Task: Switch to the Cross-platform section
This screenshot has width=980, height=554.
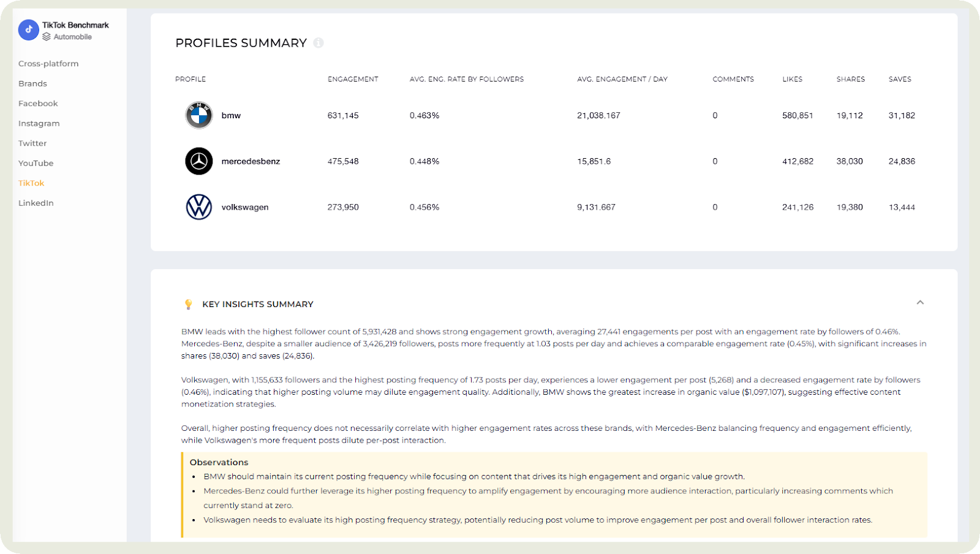Action: click(x=48, y=63)
